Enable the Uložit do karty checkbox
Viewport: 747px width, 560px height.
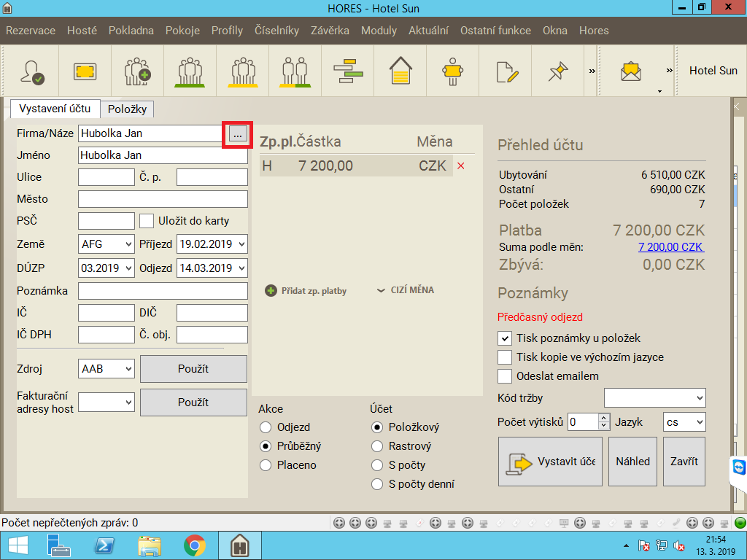[x=147, y=221]
